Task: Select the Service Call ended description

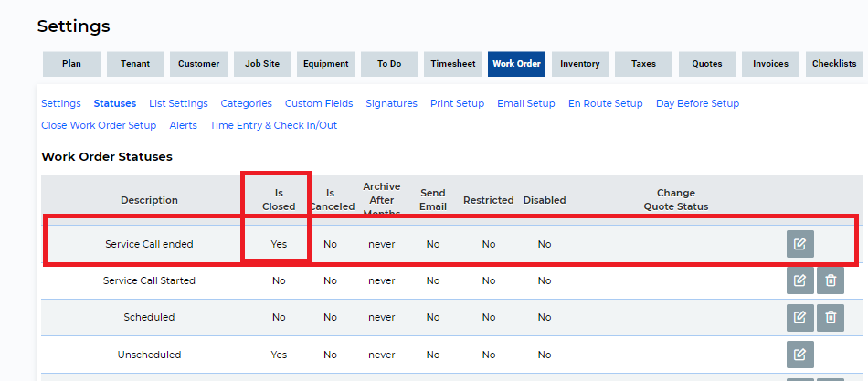Action: coord(150,244)
